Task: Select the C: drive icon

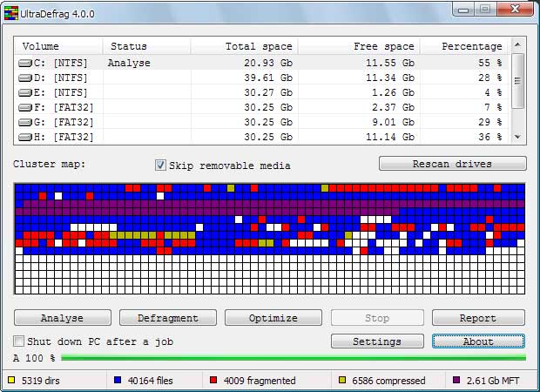Action: [x=24, y=64]
